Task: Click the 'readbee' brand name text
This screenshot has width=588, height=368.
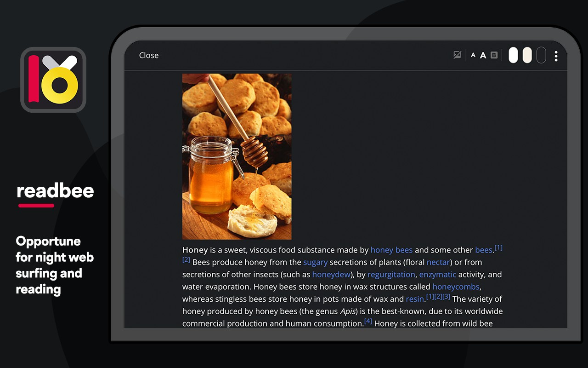Action: click(55, 190)
